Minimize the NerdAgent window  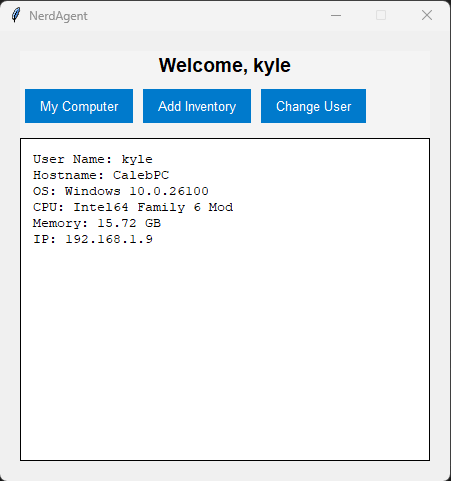click(x=336, y=15)
